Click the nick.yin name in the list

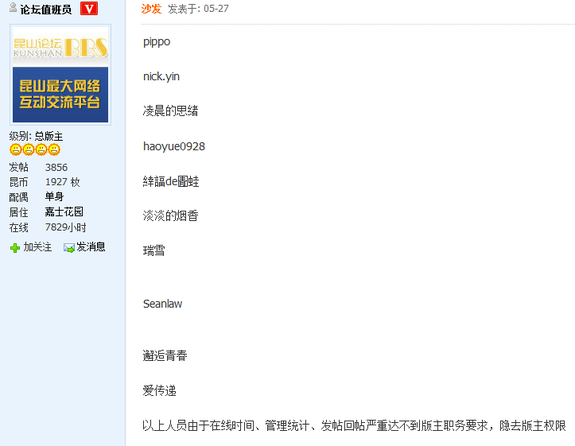click(161, 77)
